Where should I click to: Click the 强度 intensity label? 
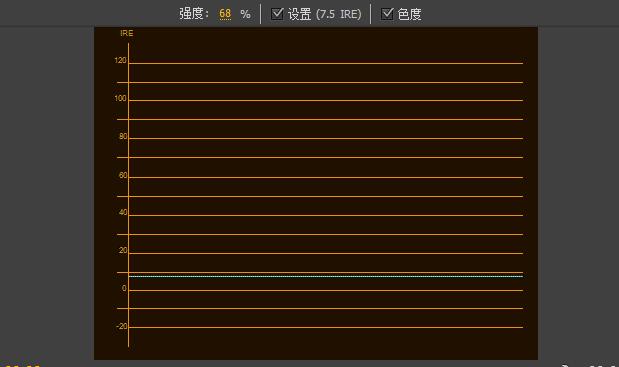coord(194,14)
